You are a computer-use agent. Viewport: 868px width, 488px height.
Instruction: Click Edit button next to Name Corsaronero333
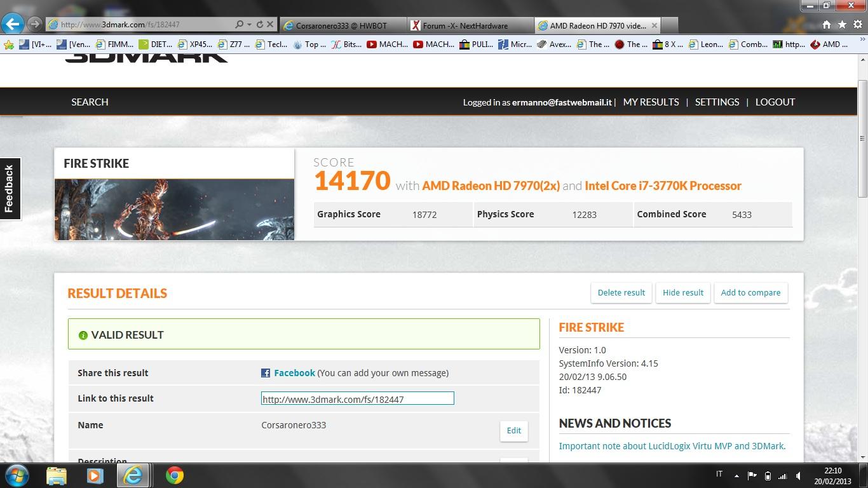tap(513, 430)
